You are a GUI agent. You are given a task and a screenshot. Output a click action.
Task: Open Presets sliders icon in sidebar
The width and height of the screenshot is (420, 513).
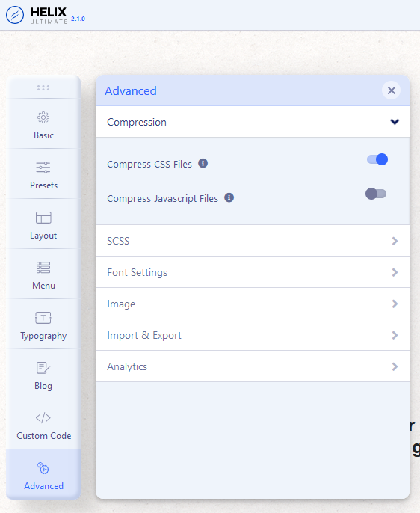point(43,168)
